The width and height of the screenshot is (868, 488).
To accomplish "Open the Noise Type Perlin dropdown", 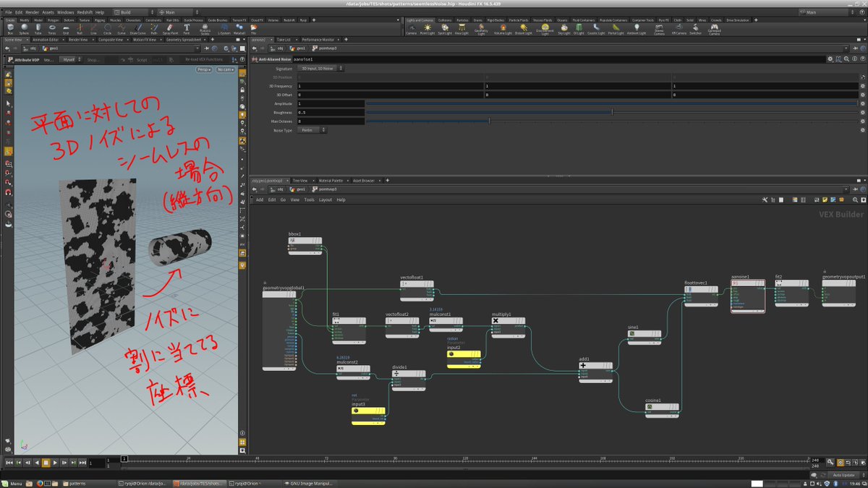I will (312, 130).
